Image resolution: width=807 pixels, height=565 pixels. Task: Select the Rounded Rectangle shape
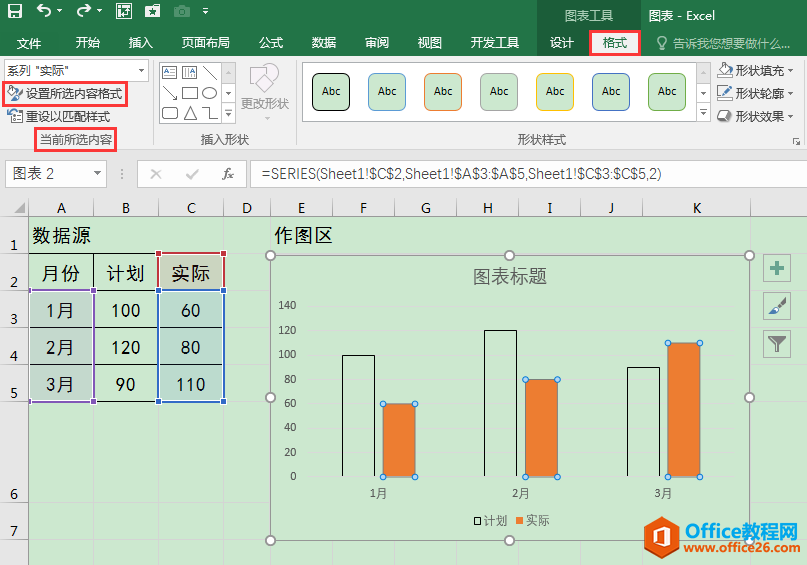click(169, 113)
